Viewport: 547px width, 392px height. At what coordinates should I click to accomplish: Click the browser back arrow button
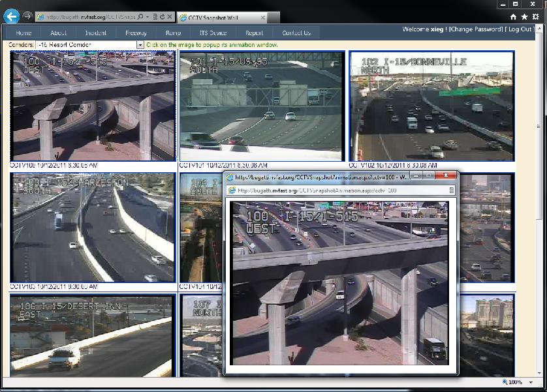tap(12, 16)
